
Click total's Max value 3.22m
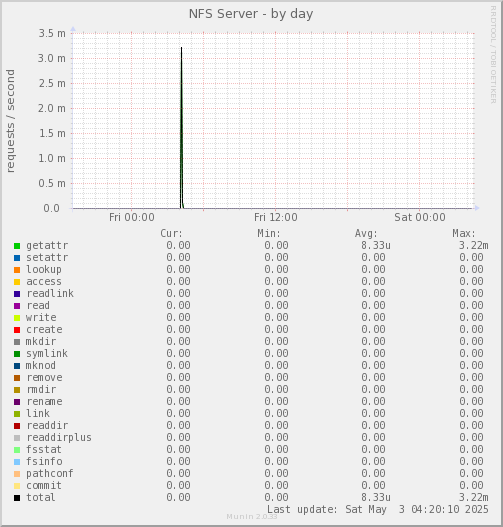tap(474, 497)
